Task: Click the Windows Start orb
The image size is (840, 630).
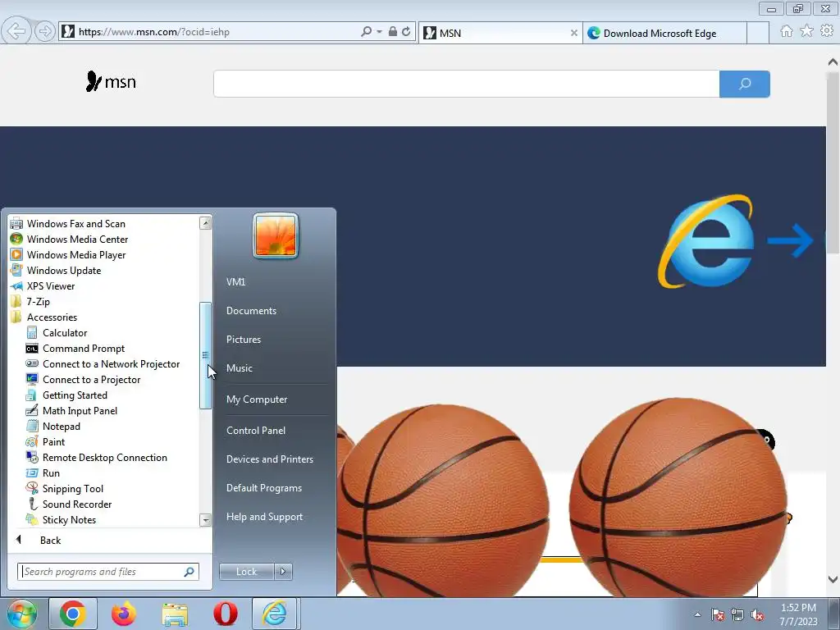Action: pos(22,614)
